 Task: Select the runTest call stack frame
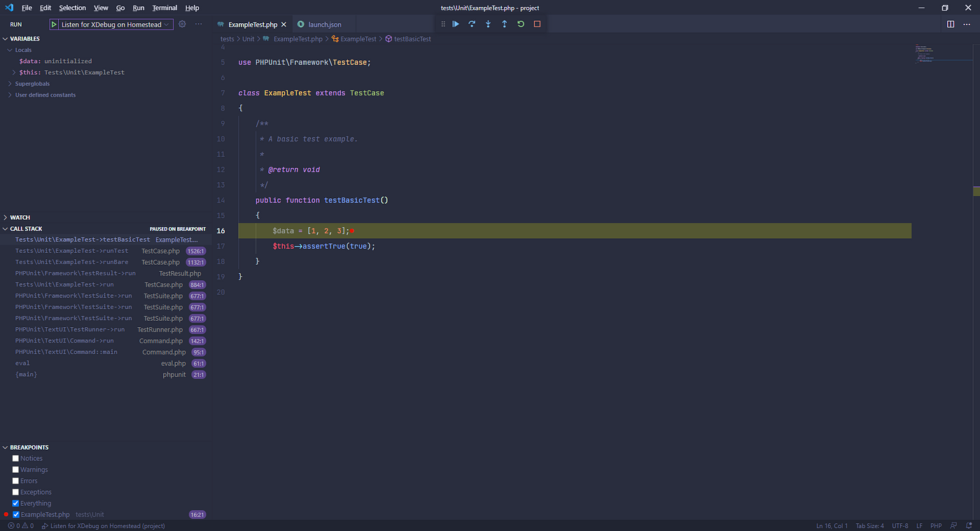tap(105, 251)
